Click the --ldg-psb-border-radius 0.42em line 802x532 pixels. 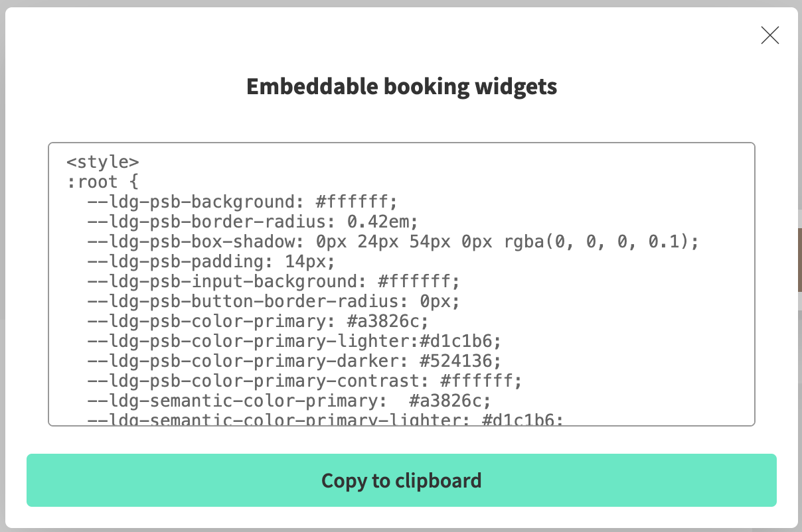point(252,222)
